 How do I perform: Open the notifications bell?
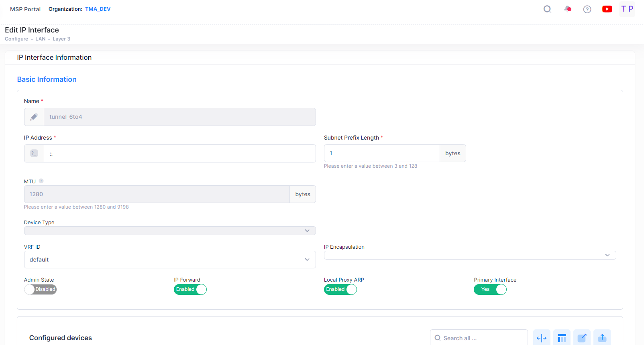click(567, 9)
